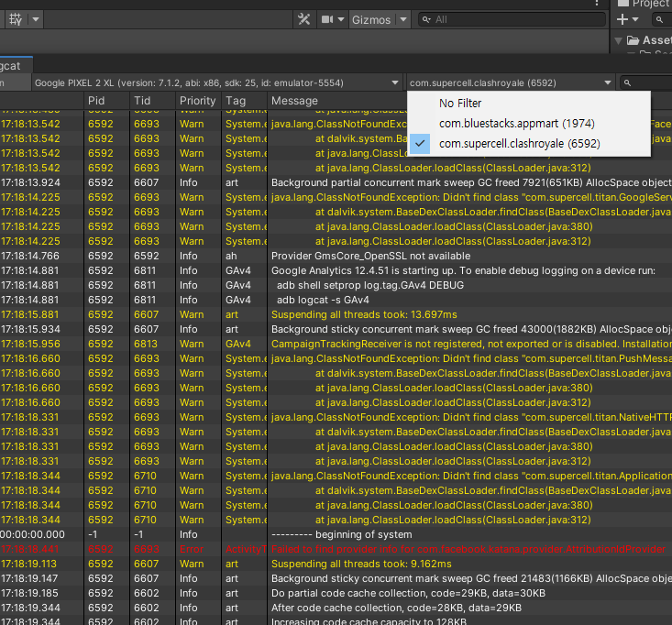The image size is (672, 625).
Task: Click timestamp 17:18:15.934
Action: click(x=30, y=329)
